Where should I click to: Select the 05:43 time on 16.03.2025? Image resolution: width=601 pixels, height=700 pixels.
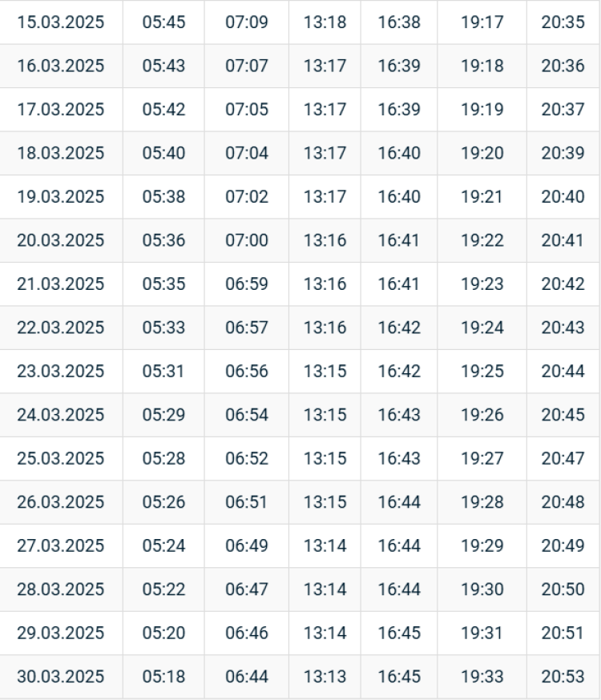163,66
